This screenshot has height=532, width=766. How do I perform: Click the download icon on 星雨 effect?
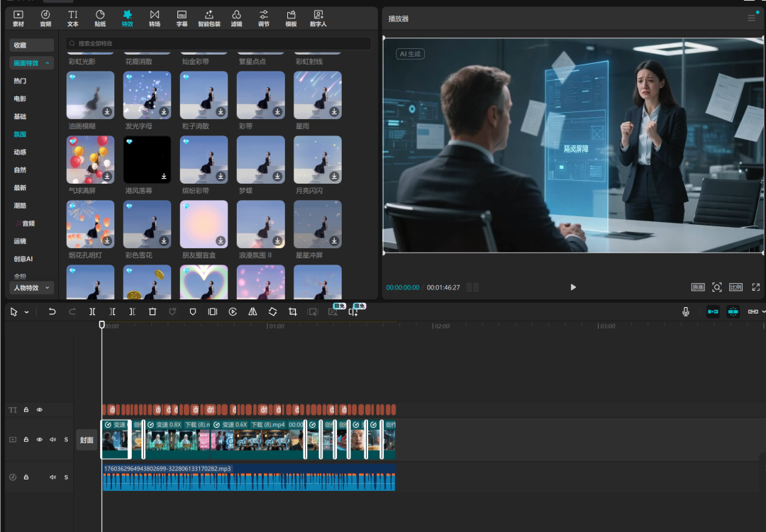point(334,111)
